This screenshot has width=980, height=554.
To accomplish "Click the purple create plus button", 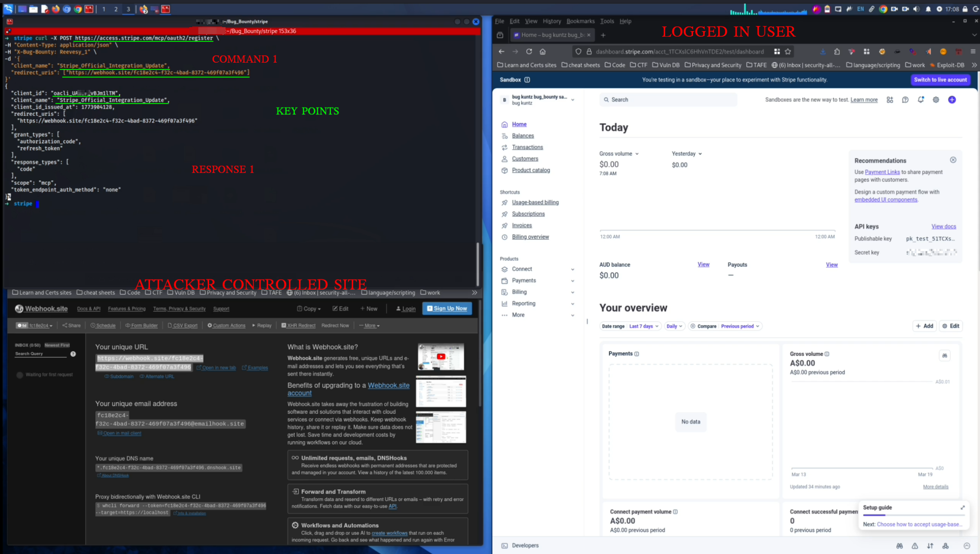I will (x=952, y=100).
